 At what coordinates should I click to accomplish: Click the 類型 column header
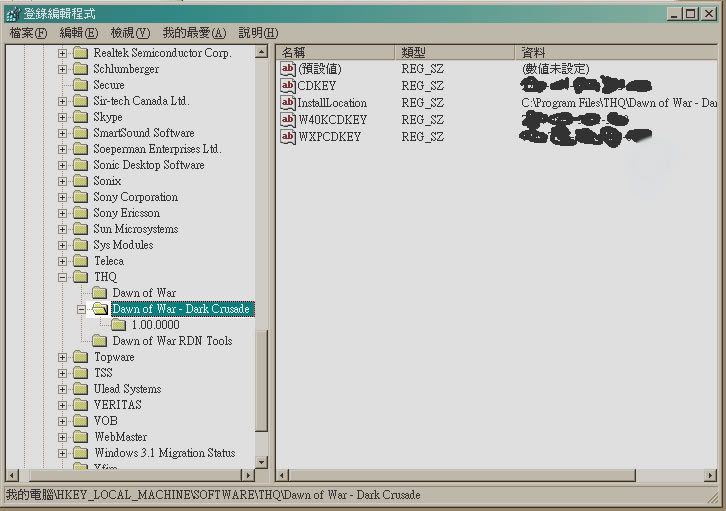pos(454,52)
